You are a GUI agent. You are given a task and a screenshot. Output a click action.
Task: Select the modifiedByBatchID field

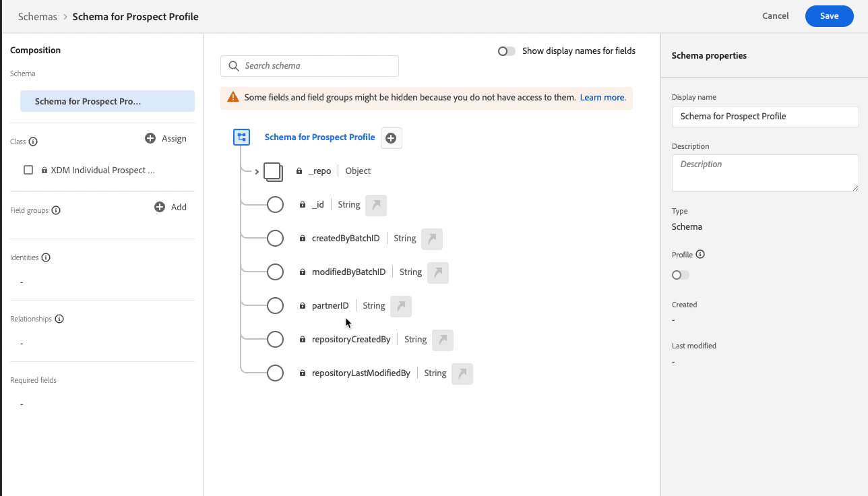(348, 272)
